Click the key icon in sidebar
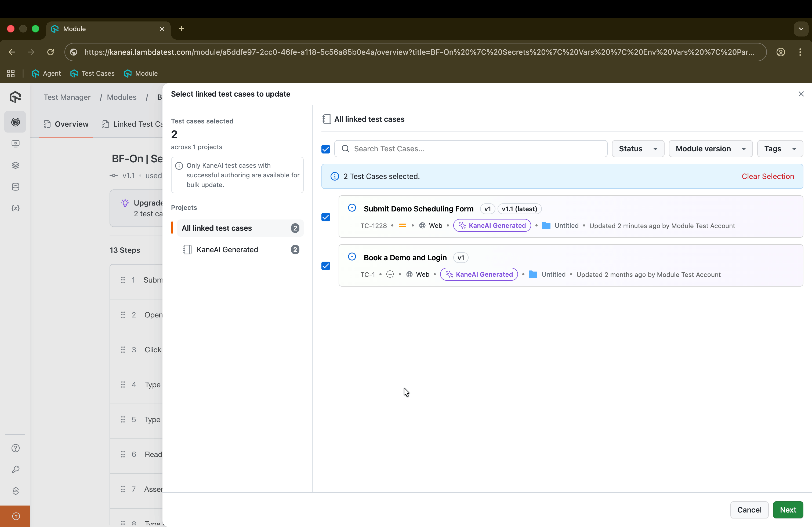This screenshot has width=812, height=527. point(15,470)
